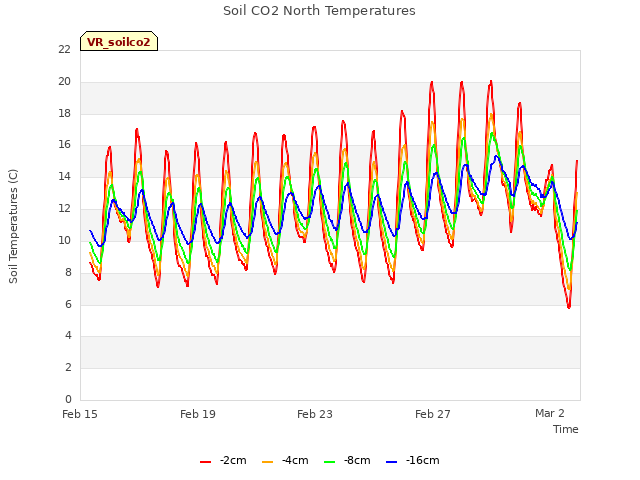Click the blue -16cm legend swatch

(x=392, y=462)
